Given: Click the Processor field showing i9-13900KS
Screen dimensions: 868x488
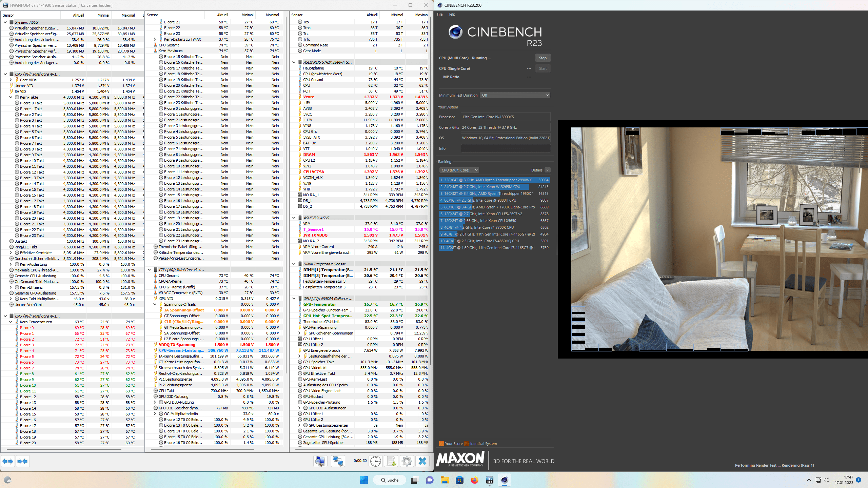Looking at the screenshot, I should 505,117.
